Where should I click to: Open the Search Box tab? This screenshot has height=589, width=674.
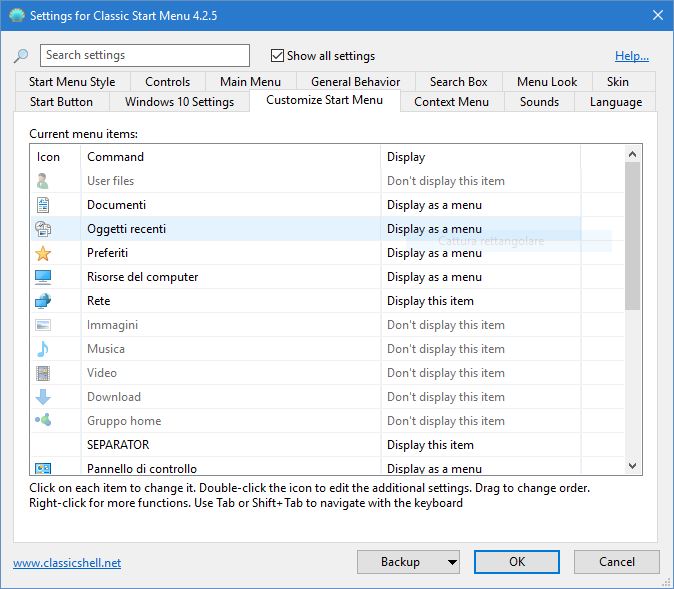(x=459, y=82)
